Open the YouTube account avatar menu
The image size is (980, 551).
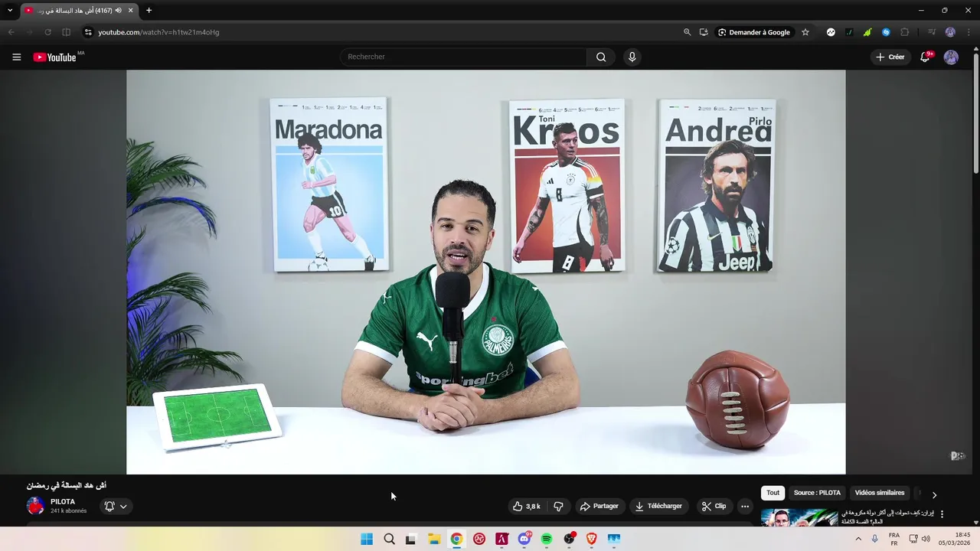[951, 57]
